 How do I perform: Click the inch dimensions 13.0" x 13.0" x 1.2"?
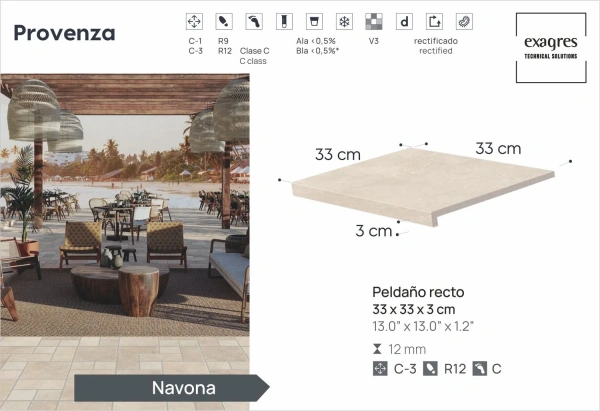pos(423,326)
